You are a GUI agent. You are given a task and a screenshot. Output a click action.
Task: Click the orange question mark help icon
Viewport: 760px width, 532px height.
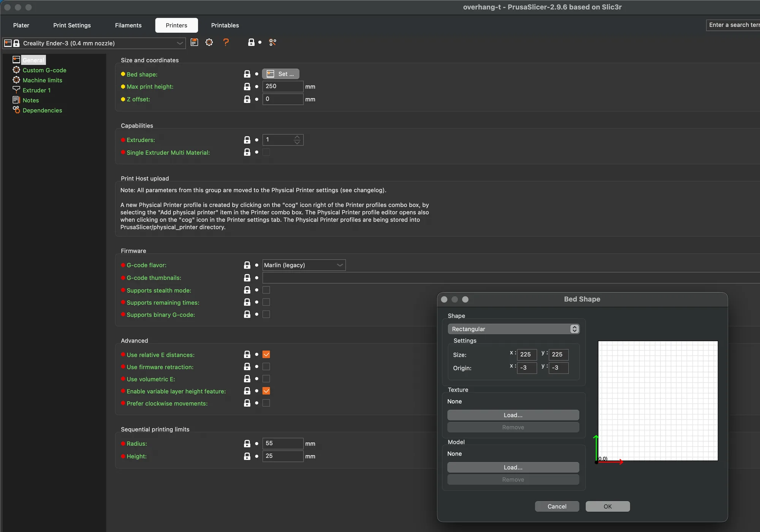[x=226, y=43]
